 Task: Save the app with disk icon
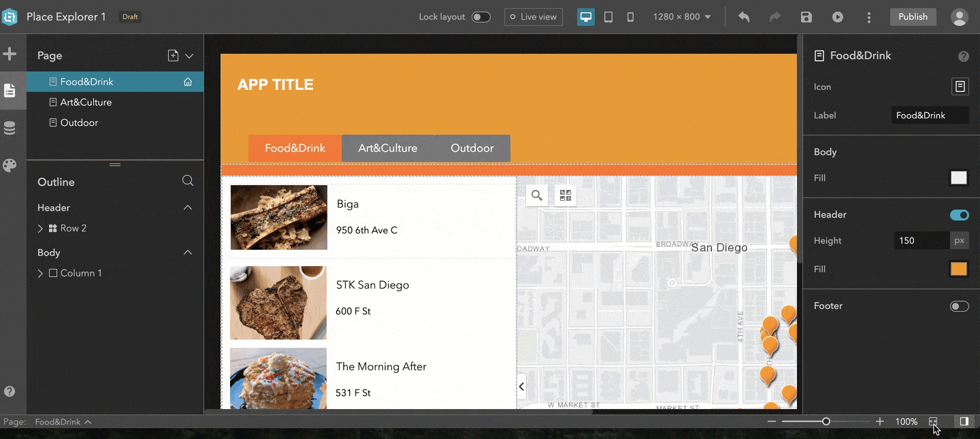(x=806, y=17)
